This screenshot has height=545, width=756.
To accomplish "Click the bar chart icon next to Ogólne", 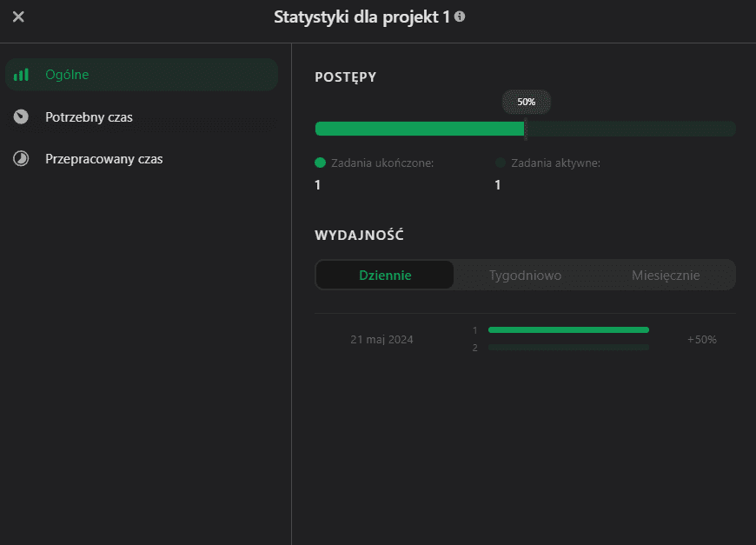I will 21,75.
